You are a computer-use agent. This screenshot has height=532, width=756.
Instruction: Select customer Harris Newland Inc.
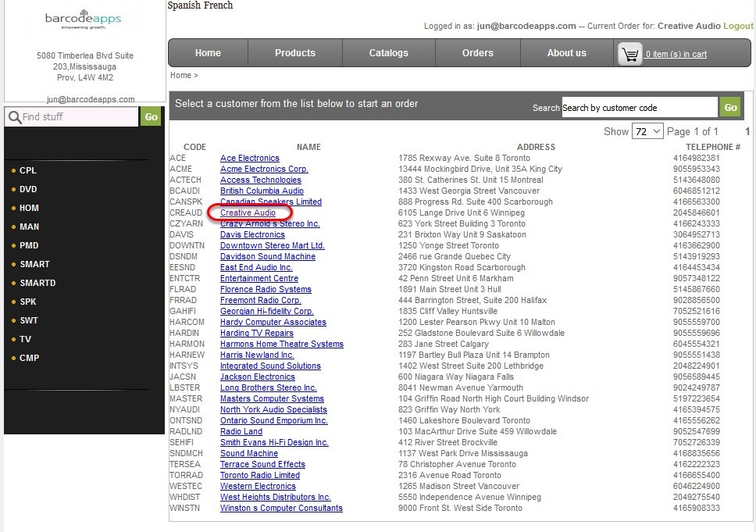coord(258,355)
